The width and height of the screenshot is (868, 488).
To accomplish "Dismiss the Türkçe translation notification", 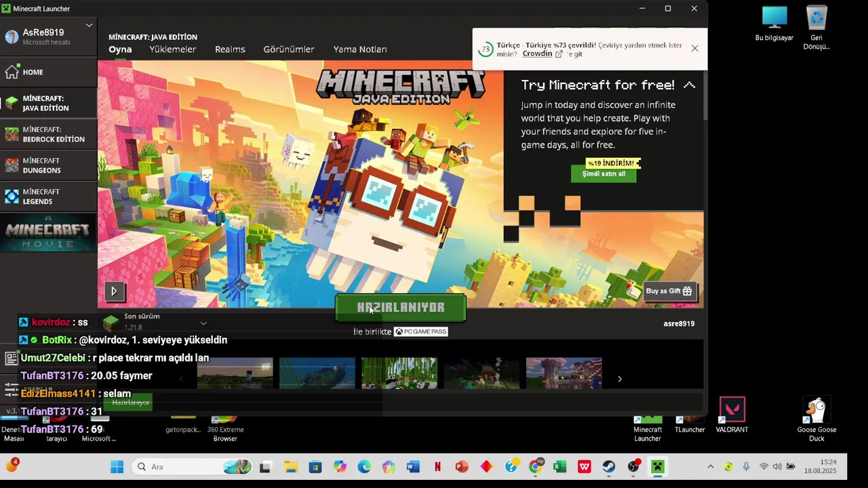I will point(694,48).
